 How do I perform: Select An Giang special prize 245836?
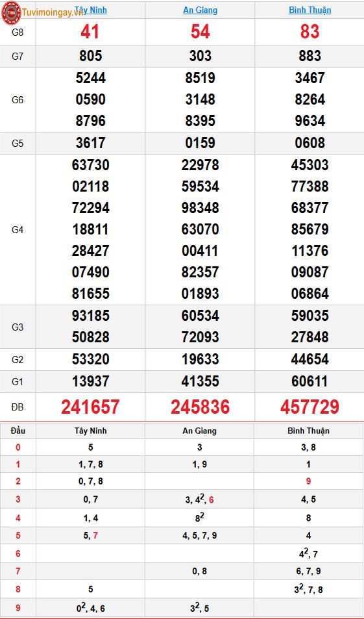[200, 407]
